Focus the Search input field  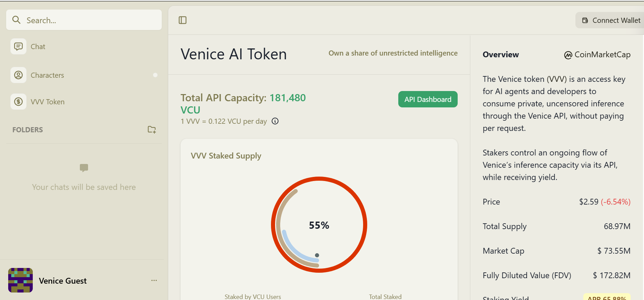coord(84,20)
